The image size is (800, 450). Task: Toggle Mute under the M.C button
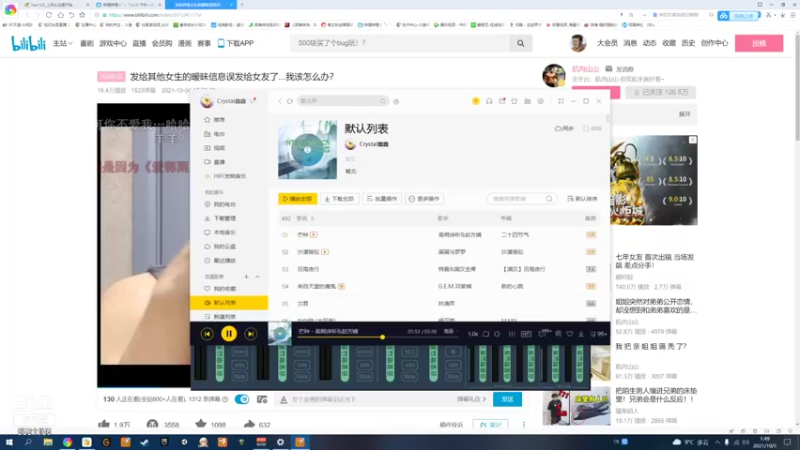coord(409,377)
